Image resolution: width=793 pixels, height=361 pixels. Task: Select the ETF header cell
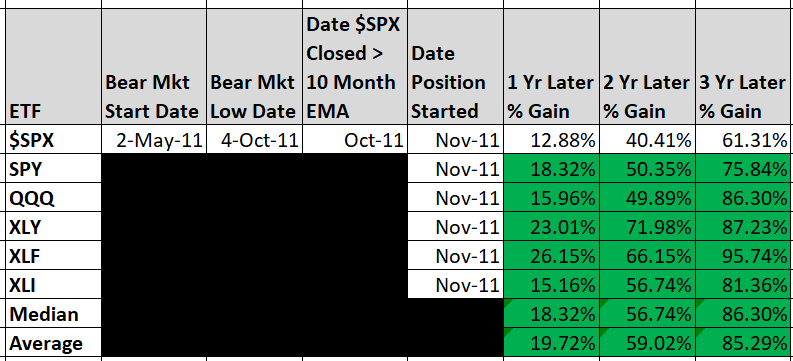(53, 66)
